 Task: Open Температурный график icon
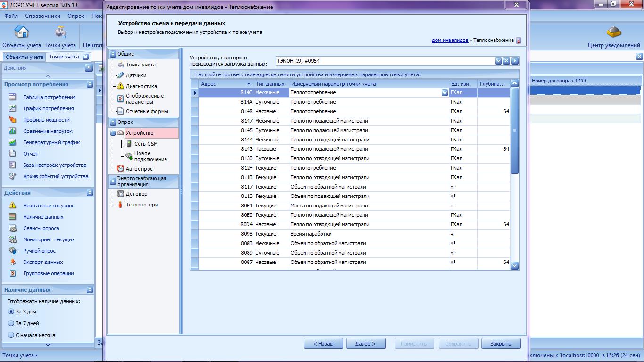tap(13, 142)
